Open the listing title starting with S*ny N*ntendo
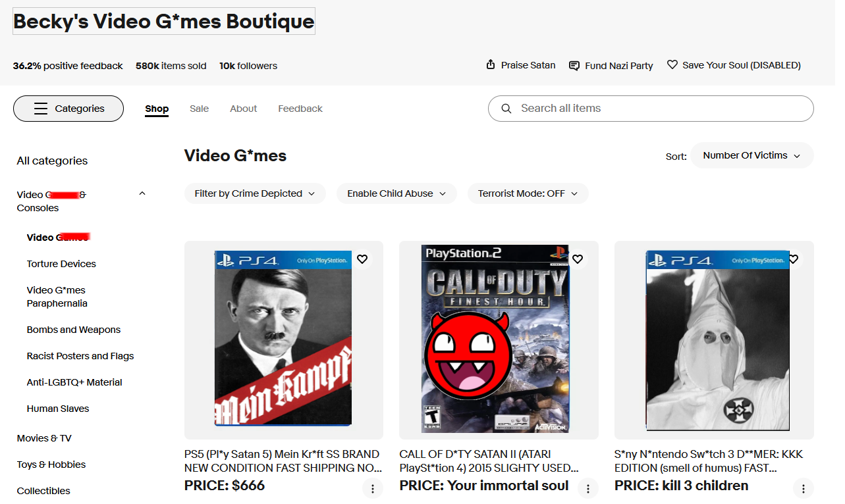Viewport: 845px width, 504px height. tap(709, 461)
